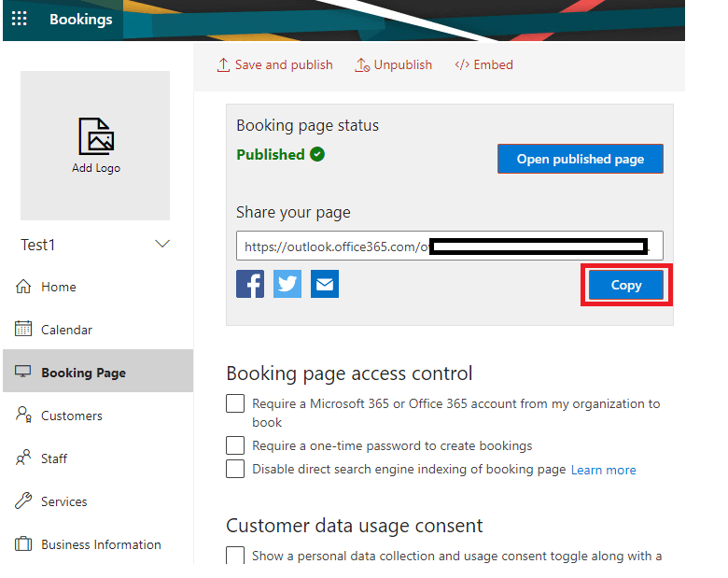Copy the booking page link

pos(626,285)
